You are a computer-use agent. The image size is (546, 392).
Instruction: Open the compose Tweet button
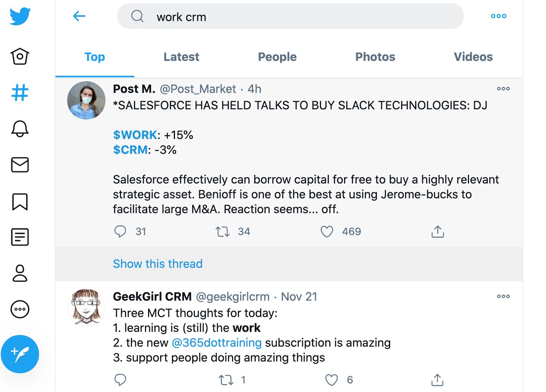20,354
